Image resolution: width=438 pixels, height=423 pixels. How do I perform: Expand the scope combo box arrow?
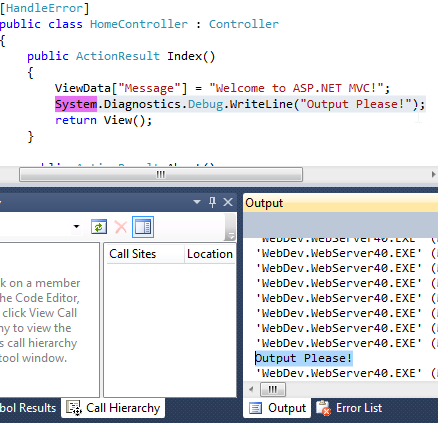tap(77, 227)
